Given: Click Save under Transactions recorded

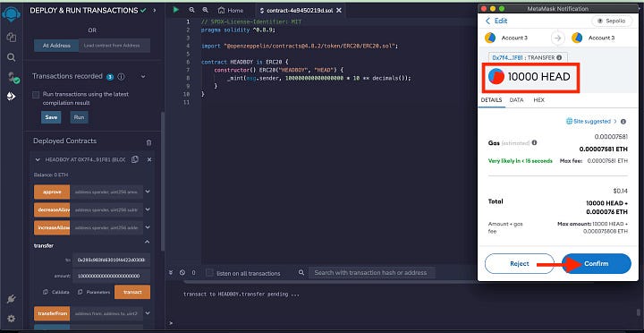Looking at the screenshot, I should (51, 117).
